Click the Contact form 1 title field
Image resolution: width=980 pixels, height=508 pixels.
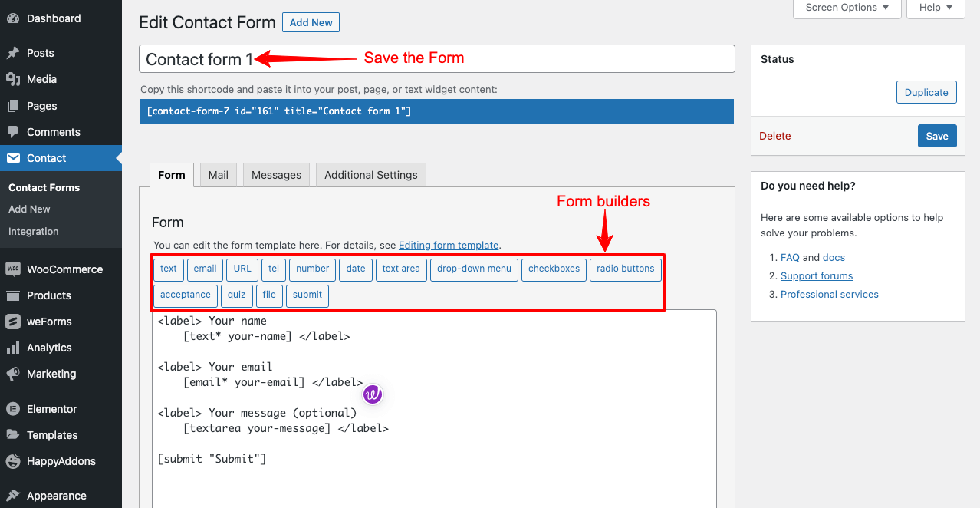coord(436,59)
